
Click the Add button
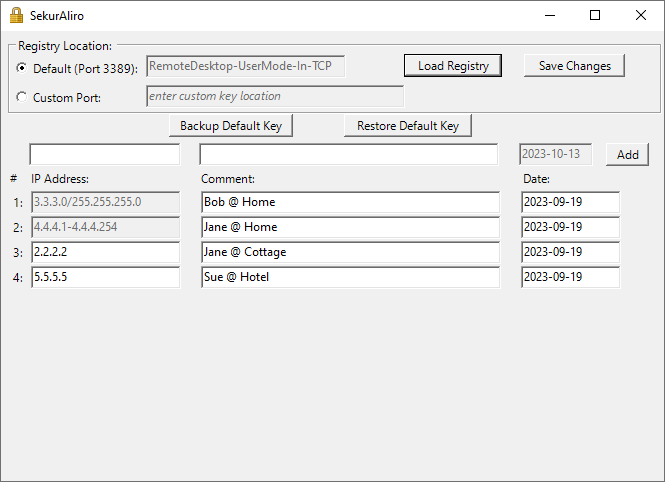coord(627,155)
